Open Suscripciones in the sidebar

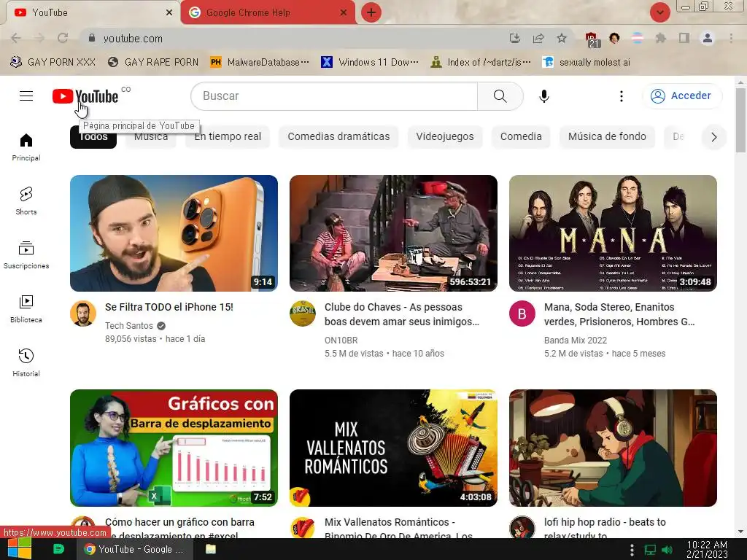point(26,254)
